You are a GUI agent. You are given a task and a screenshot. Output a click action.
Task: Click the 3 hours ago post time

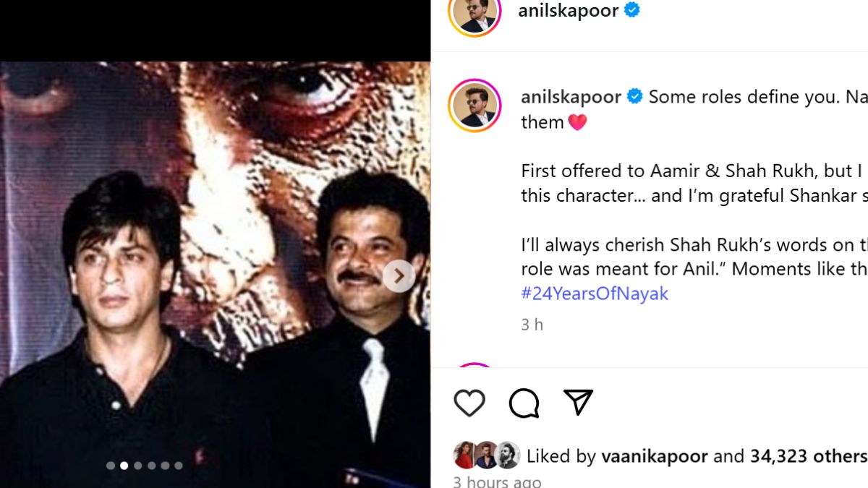click(497, 481)
